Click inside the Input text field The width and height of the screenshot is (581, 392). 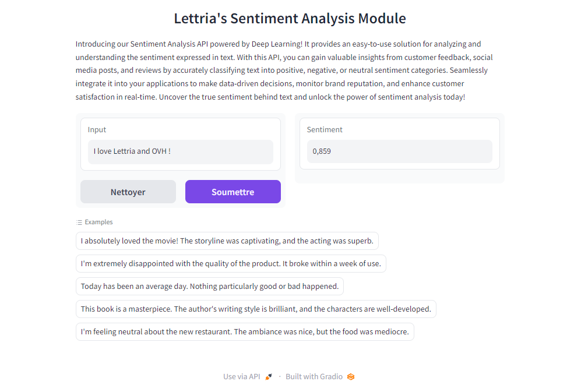coord(181,151)
